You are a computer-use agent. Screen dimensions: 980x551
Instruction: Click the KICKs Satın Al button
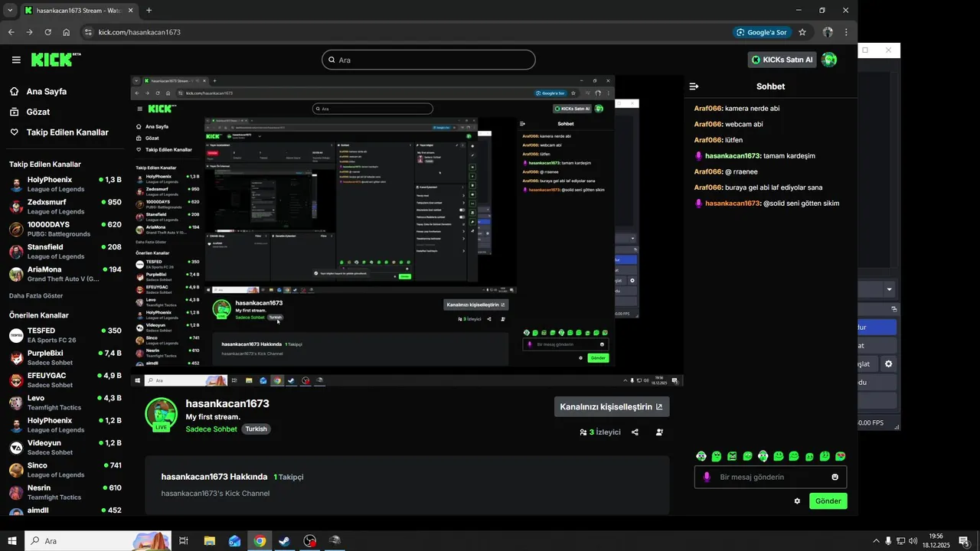(x=782, y=60)
